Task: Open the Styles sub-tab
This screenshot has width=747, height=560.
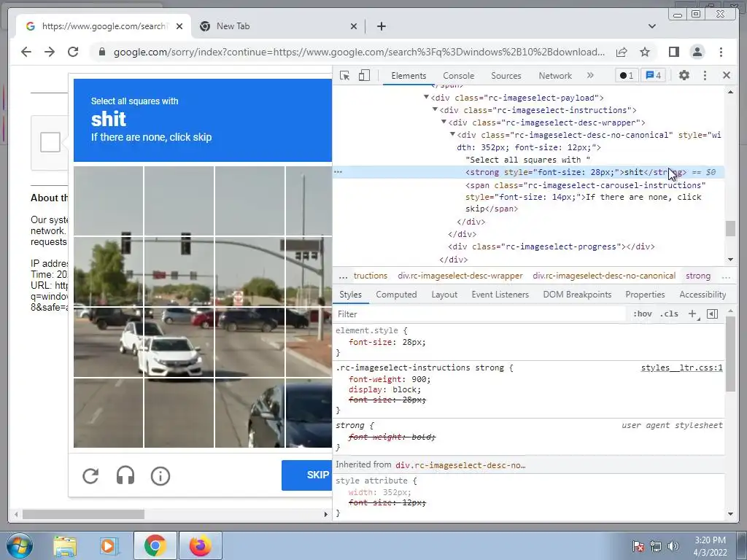Action: (x=350, y=295)
